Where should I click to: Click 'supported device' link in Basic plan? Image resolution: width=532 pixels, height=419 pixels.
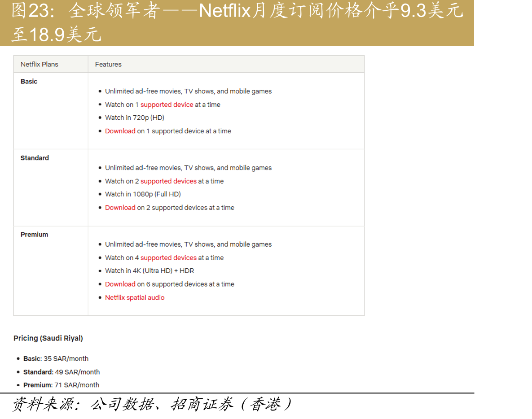167,105
